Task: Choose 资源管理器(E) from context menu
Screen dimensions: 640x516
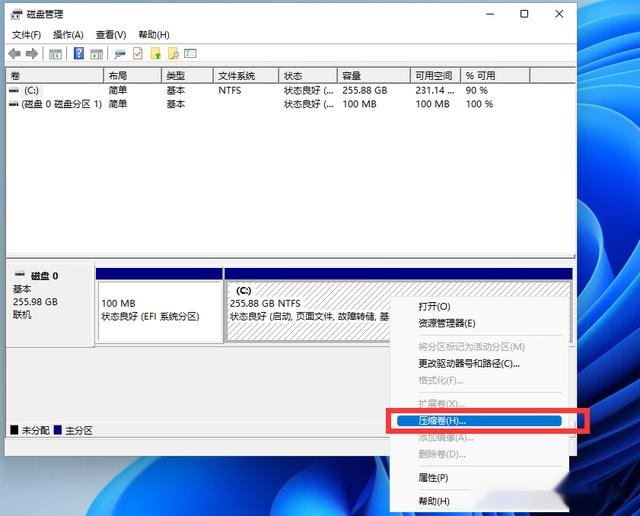Action: click(480, 323)
